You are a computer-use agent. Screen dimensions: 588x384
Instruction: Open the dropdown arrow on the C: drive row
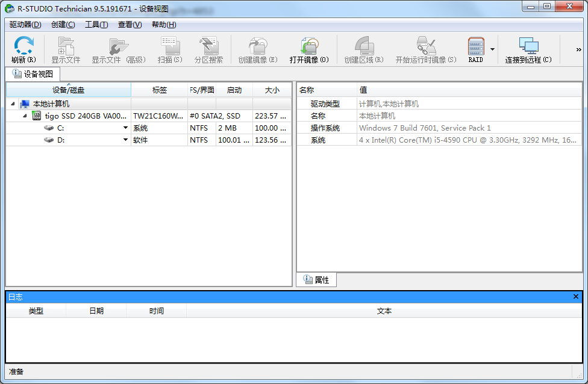[126, 128]
